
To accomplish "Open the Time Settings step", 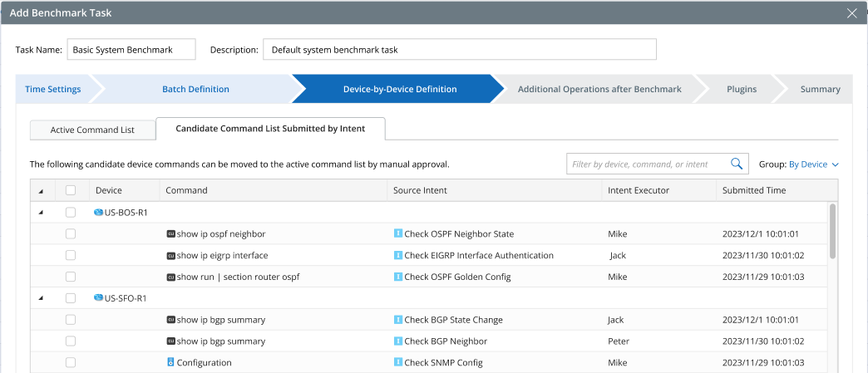I will [53, 89].
